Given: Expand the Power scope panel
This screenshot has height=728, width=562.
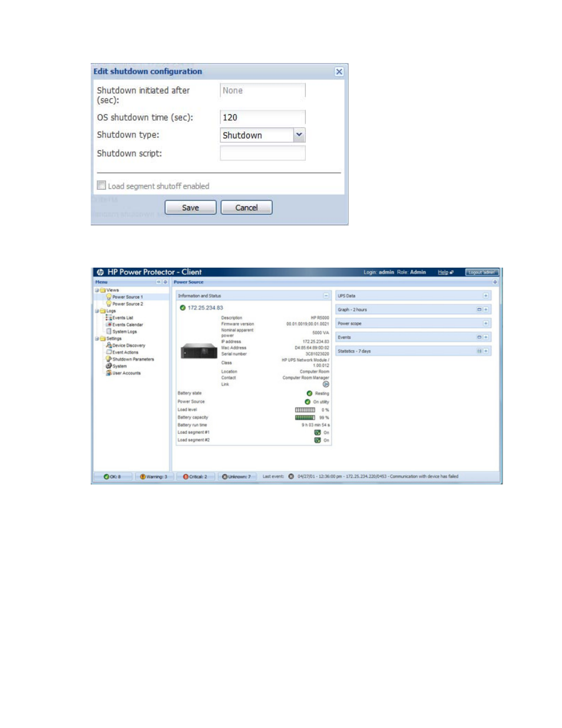Looking at the screenshot, I should 486,324.
